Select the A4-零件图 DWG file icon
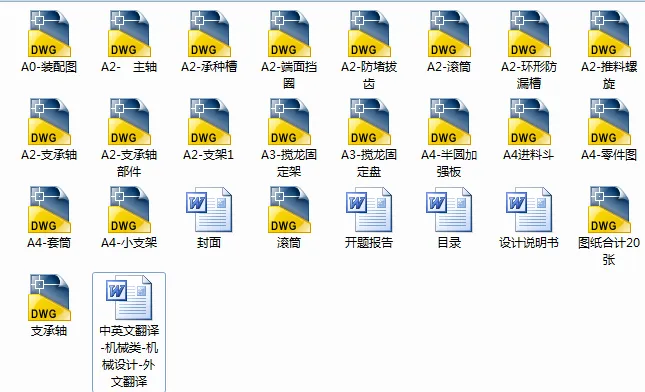This screenshot has width=645, height=392. (x=609, y=122)
